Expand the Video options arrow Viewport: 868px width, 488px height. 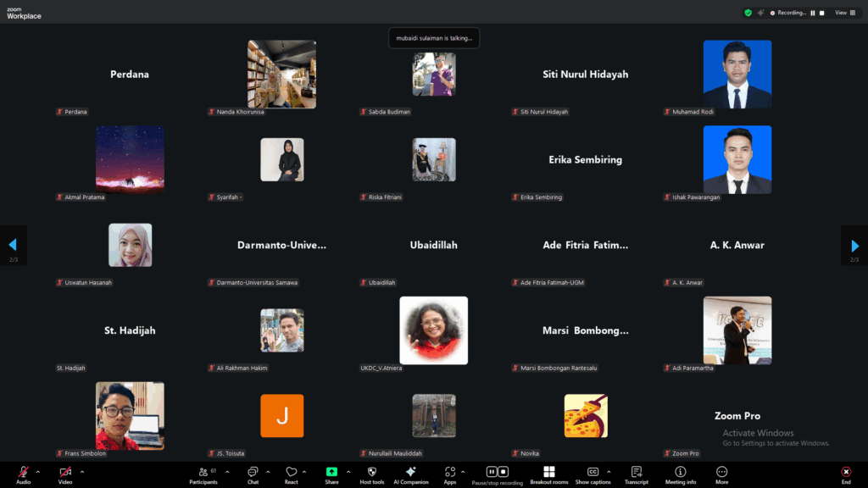pos(82,472)
